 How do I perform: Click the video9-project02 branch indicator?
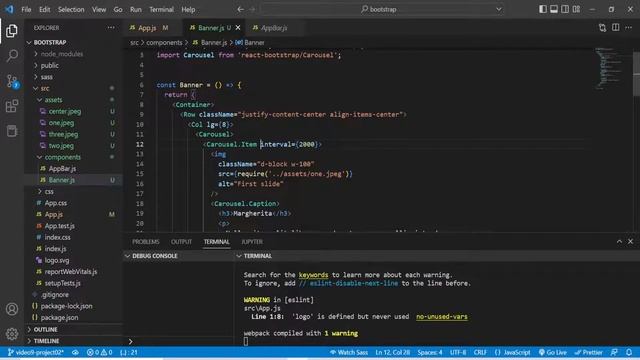click(x=36, y=352)
